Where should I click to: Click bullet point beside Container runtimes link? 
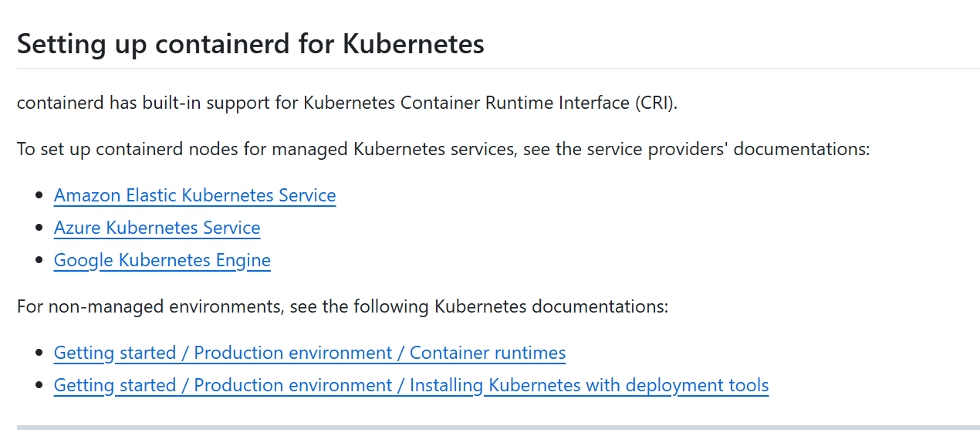[39, 353]
